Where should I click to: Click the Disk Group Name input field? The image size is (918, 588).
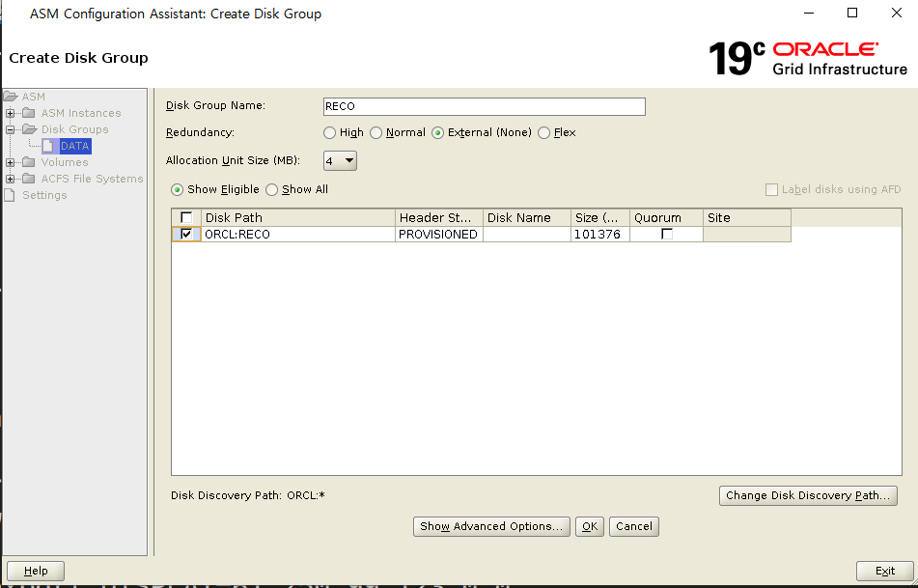[x=485, y=106]
